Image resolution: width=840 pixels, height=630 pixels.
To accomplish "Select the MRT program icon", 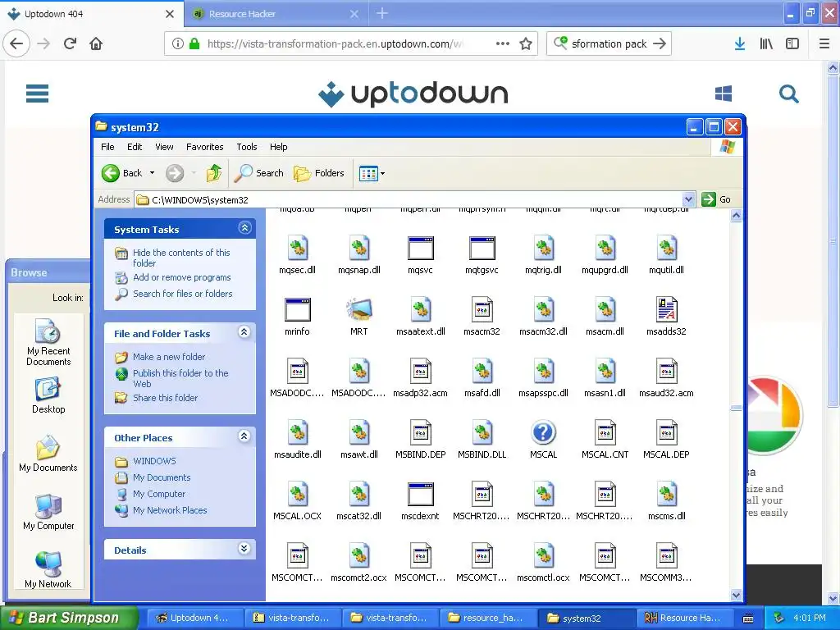I will (359, 309).
